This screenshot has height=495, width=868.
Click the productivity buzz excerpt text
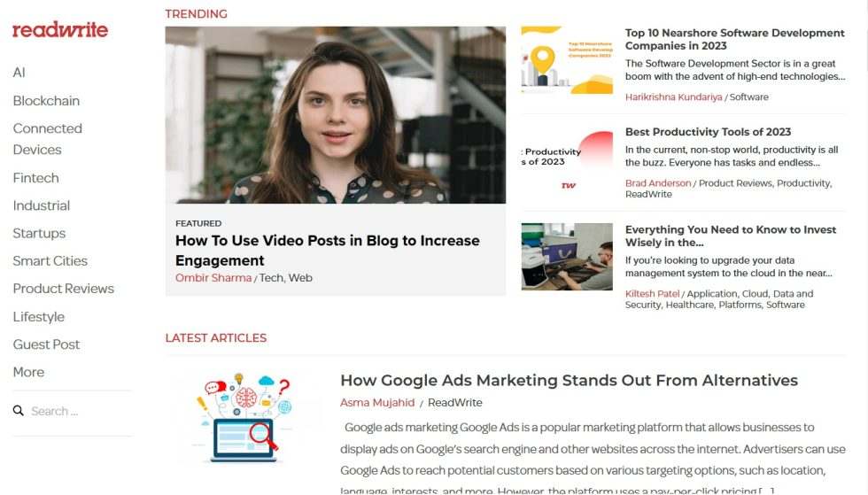click(x=732, y=156)
